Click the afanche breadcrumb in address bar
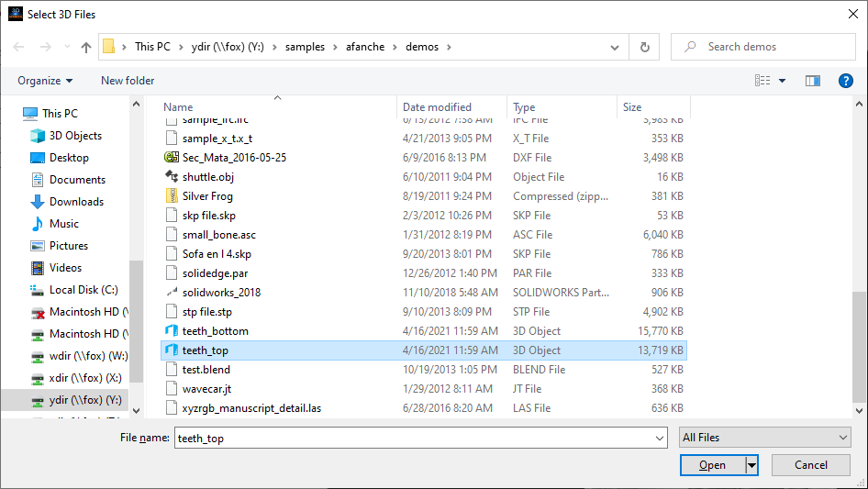This screenshot has height=489, width=868. [x=365, y=47]
